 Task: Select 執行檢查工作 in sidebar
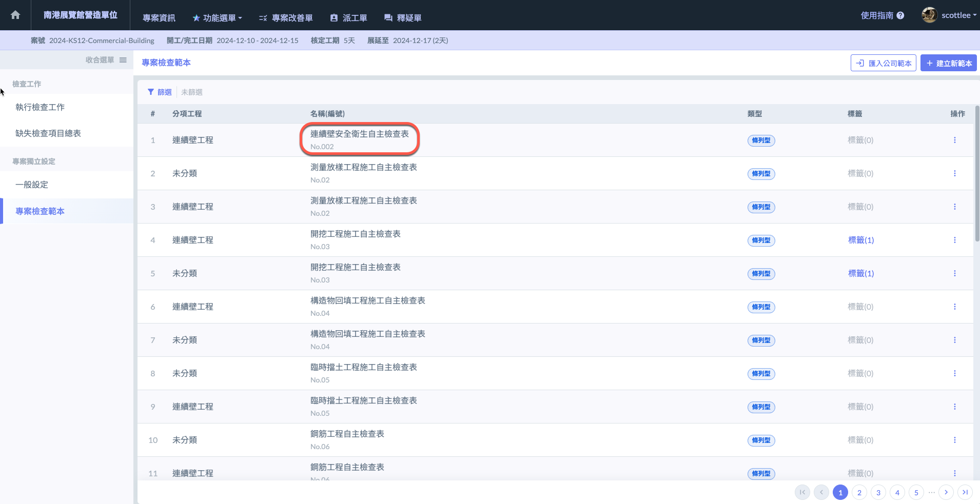40,107
